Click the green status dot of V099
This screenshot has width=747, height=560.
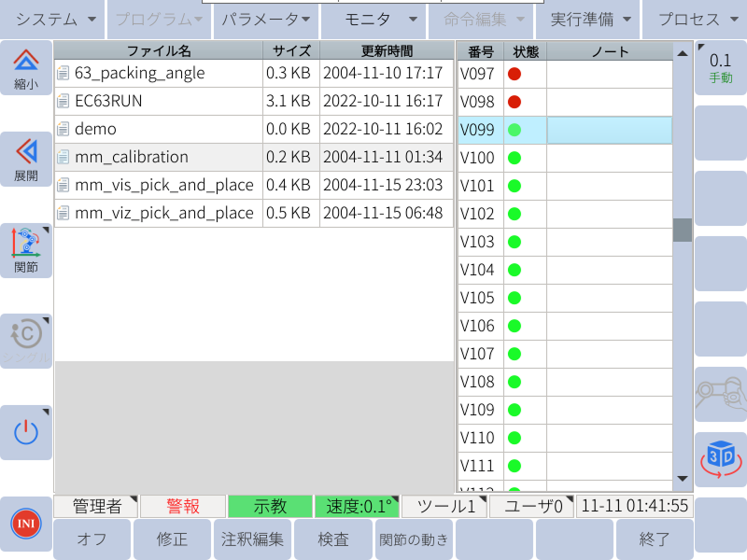[514, 130]
